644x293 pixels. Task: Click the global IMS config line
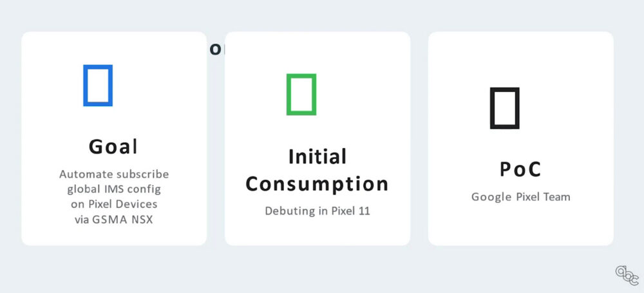(x=114, y=189)
